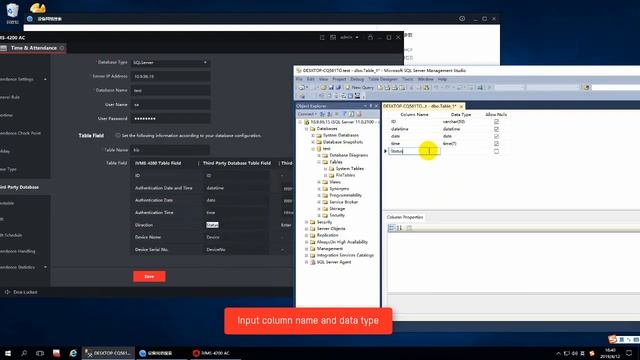
Task: Expand the Database Snapshots node
Action: (x=313, y=142)
